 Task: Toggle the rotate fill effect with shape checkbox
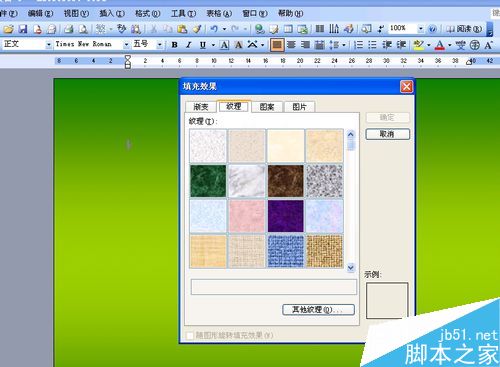coord(190,335)
